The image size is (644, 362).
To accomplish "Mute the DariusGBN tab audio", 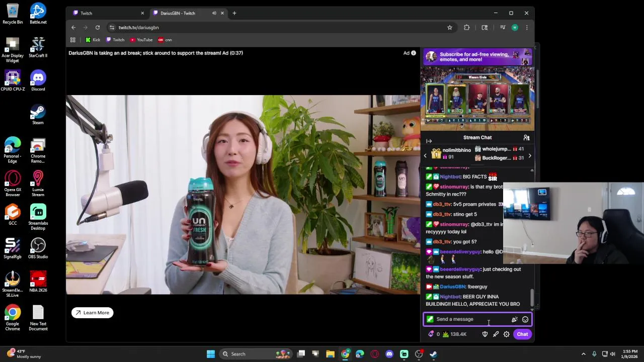I will click(214, 13).
